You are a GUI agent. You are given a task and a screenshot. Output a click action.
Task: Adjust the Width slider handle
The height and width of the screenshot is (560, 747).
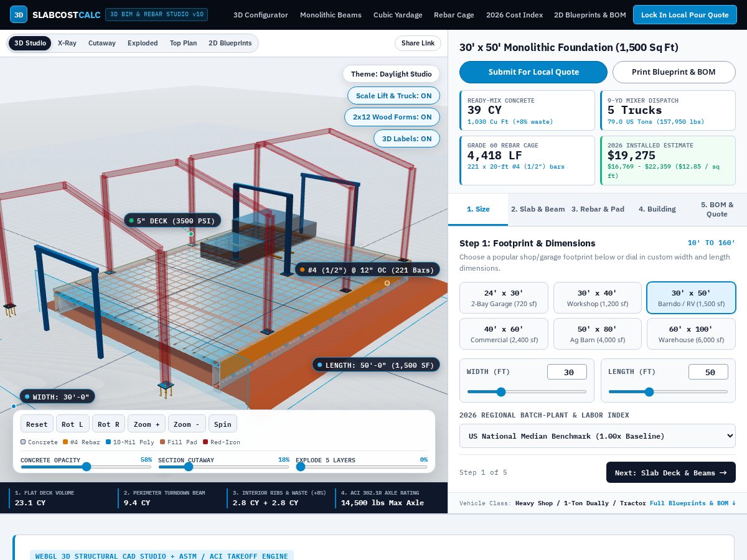[x=501, y=392]
